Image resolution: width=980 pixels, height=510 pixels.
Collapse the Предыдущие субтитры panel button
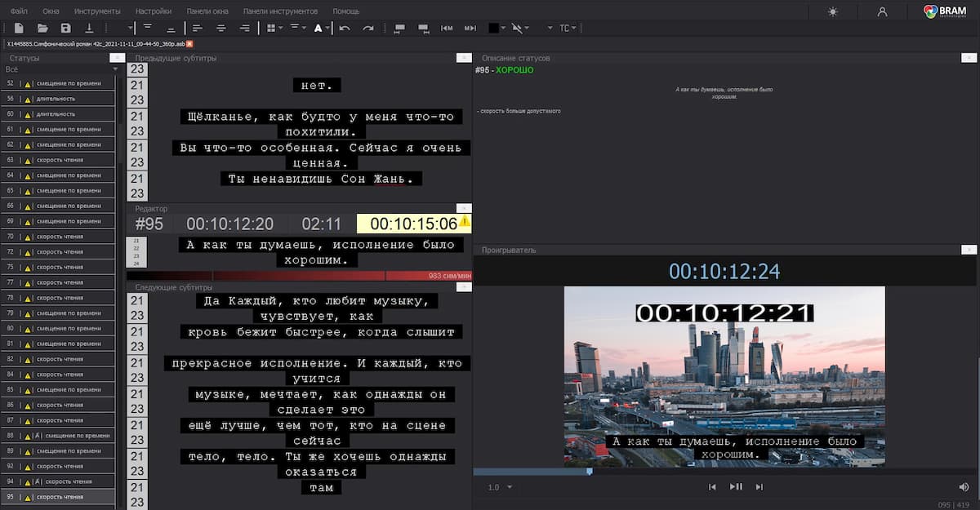tap(464, 58)
